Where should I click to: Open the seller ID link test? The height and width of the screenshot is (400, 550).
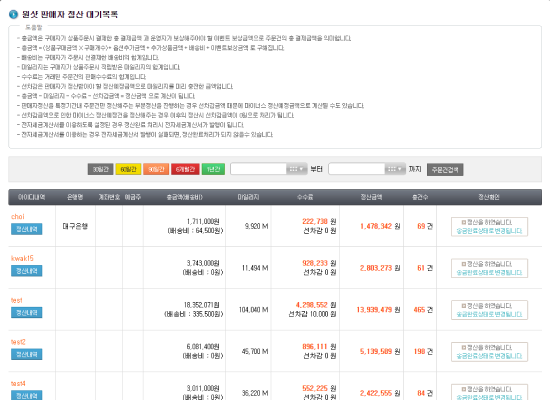[16, 300]
